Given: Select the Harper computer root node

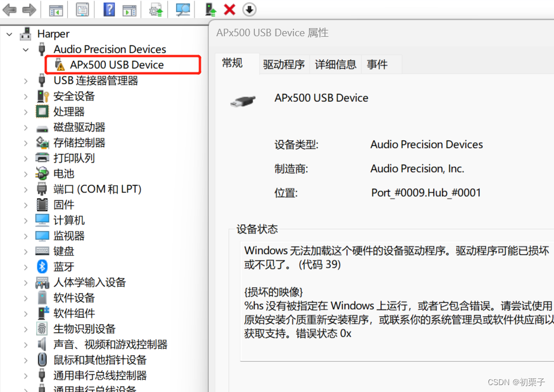Looking at the screenshot, I should (54, 33).
